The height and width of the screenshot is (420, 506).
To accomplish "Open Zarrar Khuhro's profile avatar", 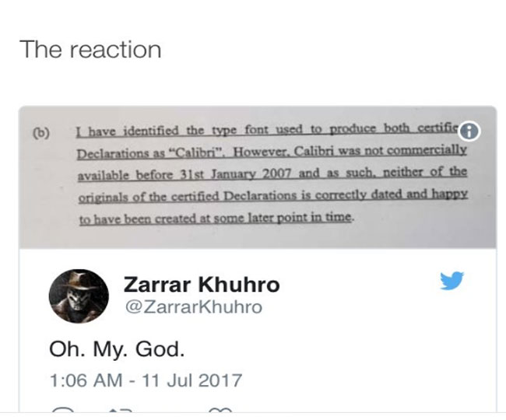I will tap(79, 296).
